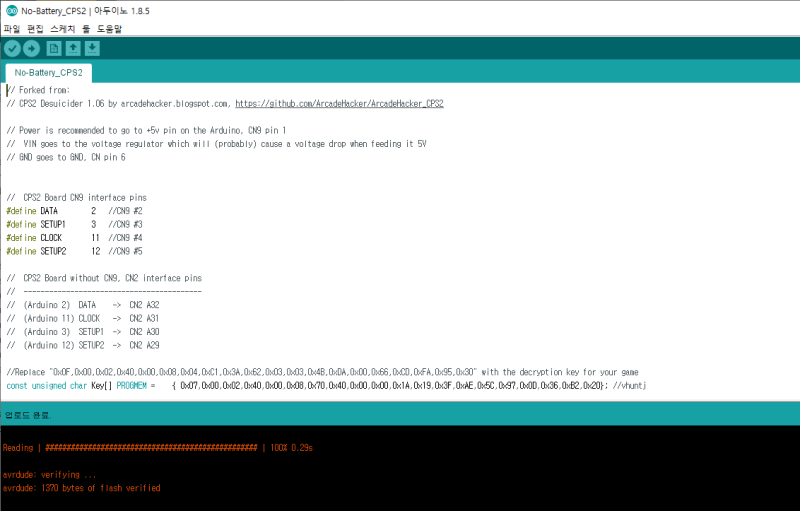Click the '(Arduino 11) CLOCK -> CN2 A31' line
The width and height of the screenshot is (800, 511).
pyautogui.click(x=83, y=319)
